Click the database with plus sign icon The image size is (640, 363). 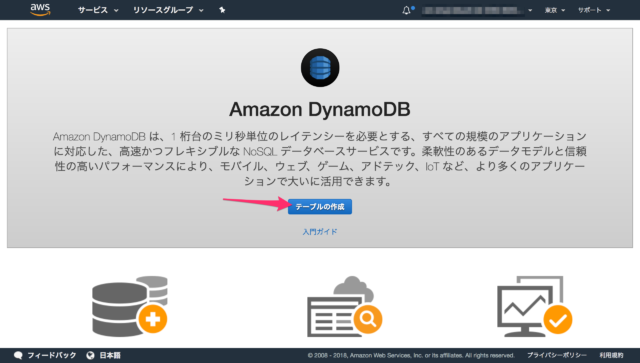(130, 306)
